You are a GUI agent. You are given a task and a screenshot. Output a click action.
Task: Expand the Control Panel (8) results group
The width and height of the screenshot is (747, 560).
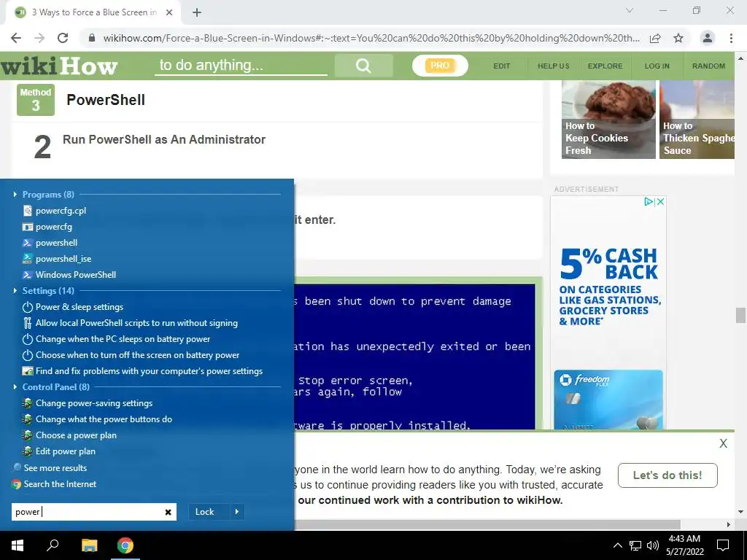pos(15,387)
